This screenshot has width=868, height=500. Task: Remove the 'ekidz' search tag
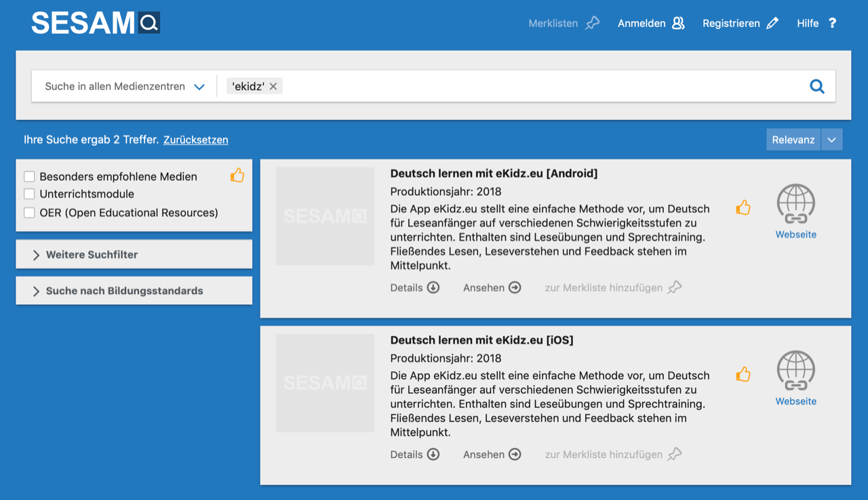273,87
